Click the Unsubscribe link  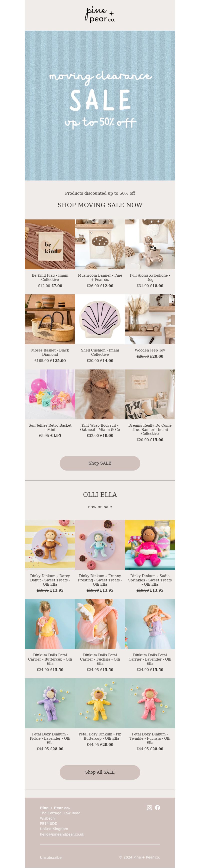[50, 857]
